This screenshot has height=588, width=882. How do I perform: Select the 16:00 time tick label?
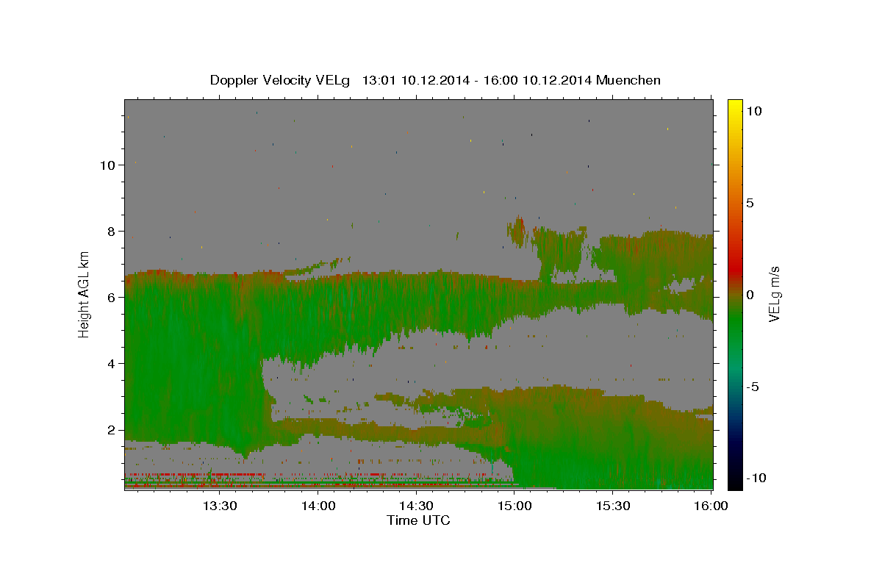(x=711, y=506)
